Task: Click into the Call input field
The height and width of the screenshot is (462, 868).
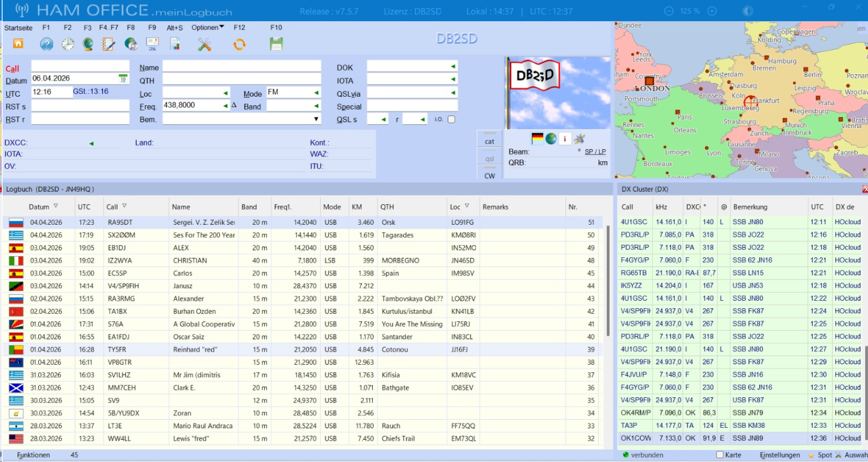Action: pyautogui.click(x=80, y=66)
